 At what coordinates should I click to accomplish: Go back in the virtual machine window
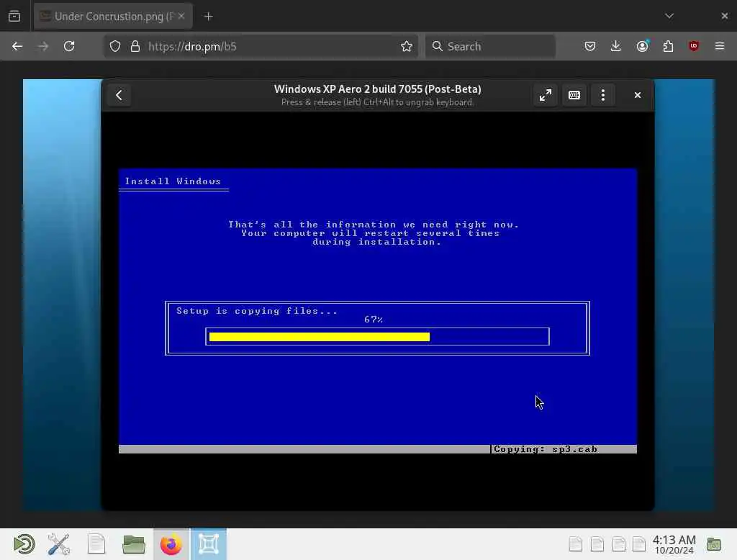119,95
